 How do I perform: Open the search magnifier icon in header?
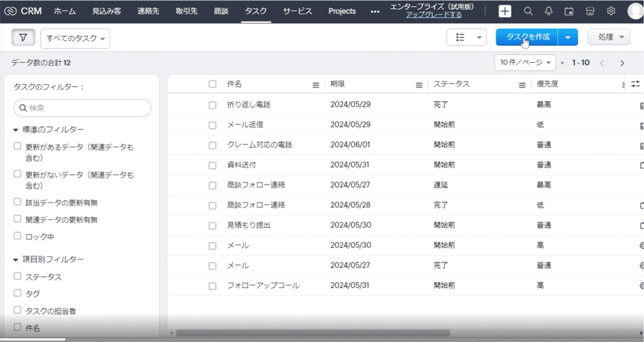point(528,11)
